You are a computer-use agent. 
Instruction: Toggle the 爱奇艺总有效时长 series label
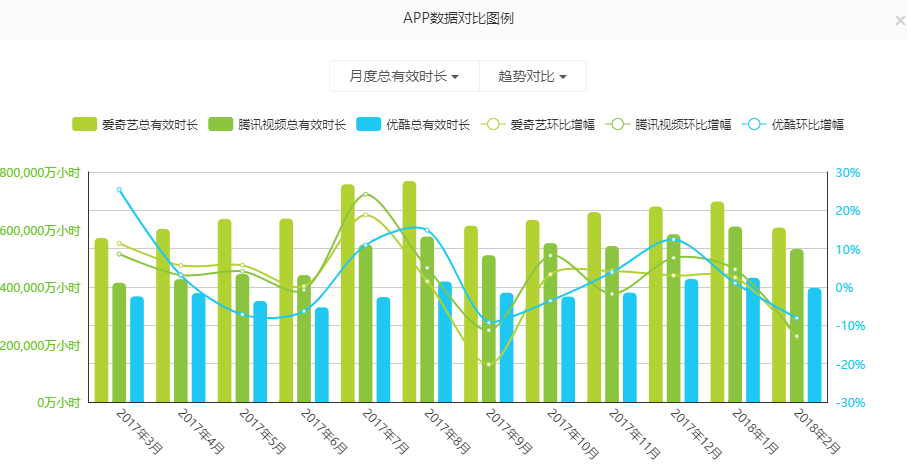(x=150, y=125)
